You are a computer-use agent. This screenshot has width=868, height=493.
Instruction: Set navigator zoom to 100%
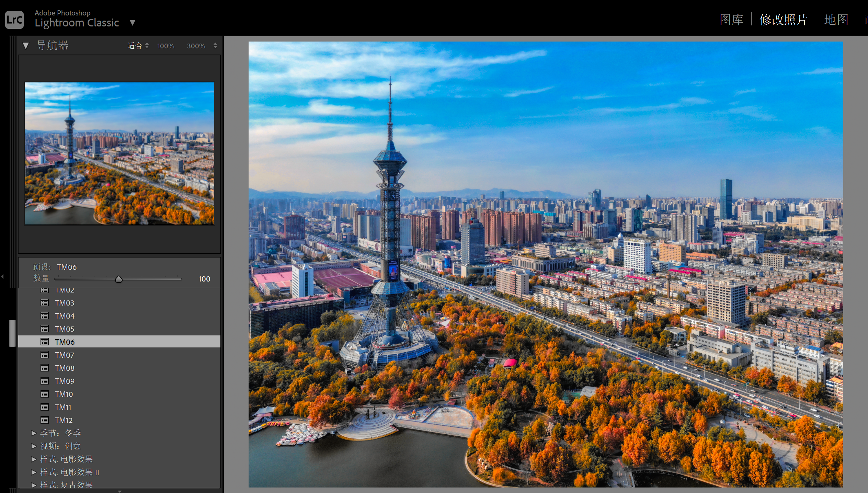pyautogui.click(x=165, y=46)
